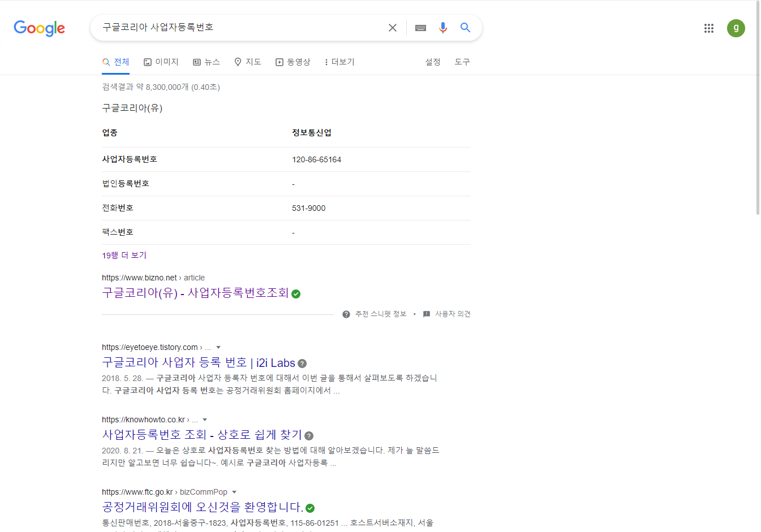Viewport: 761px width, 532px height.
Task: Click the 120-86-65164 number cell
Action: tap(316, 160)
